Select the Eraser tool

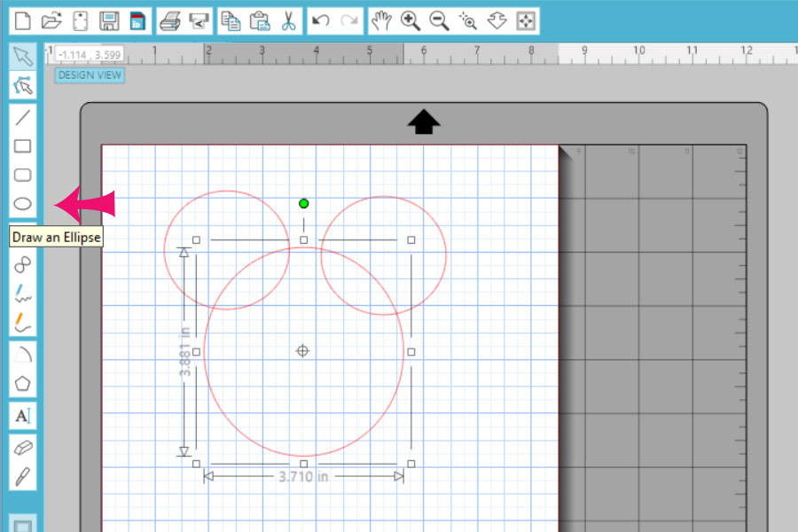[x=22, y=448]
